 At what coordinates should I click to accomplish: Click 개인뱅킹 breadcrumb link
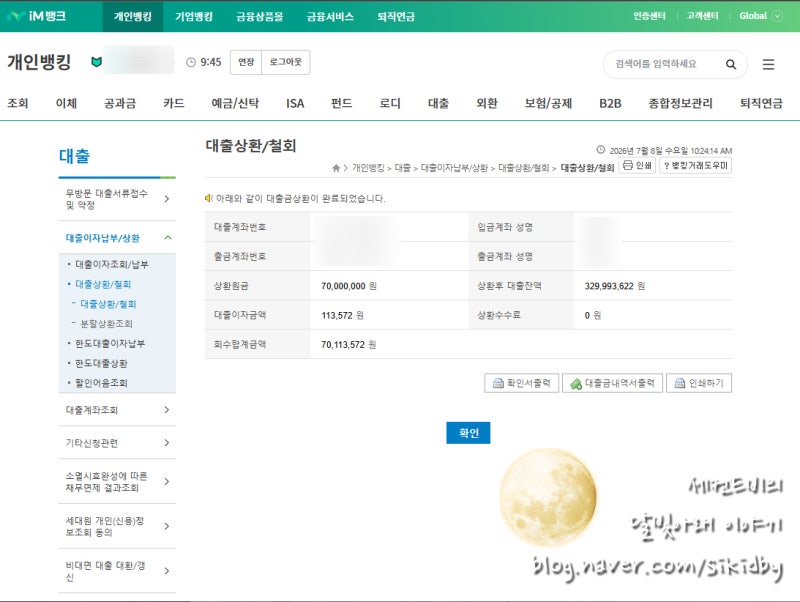click(368, 168)
